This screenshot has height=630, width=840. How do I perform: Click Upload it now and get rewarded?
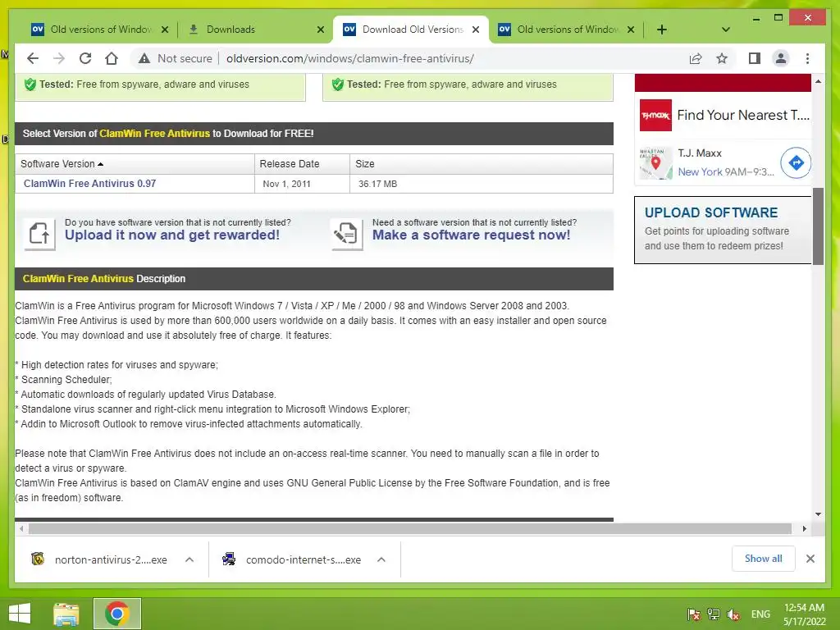click(172, 235)
